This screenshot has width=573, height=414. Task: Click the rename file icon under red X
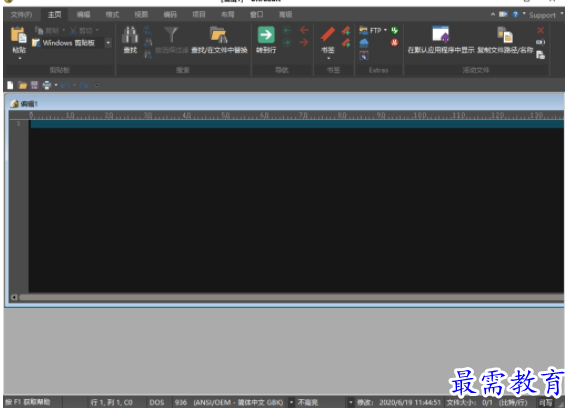(x=540, y=42)
